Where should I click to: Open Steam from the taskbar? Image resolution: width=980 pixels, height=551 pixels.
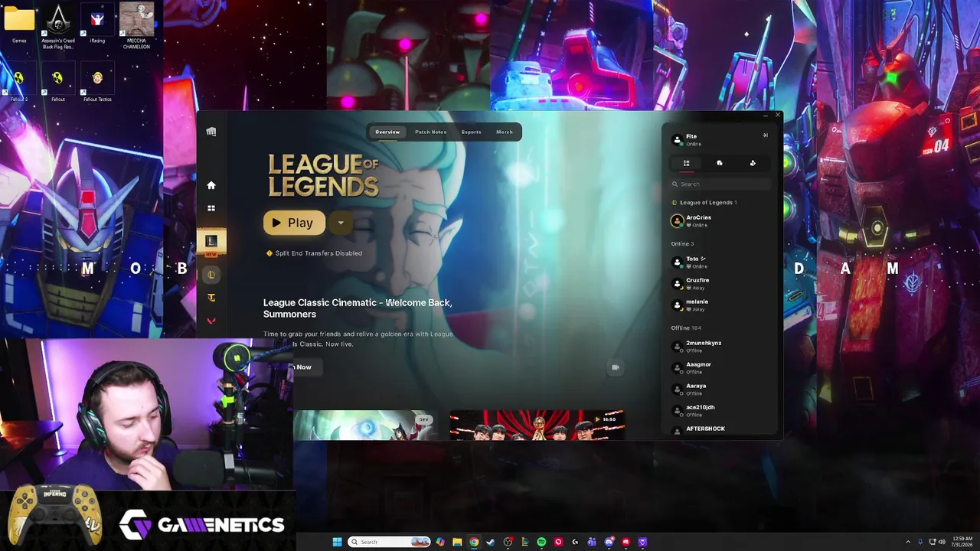[x=491, y=542]
